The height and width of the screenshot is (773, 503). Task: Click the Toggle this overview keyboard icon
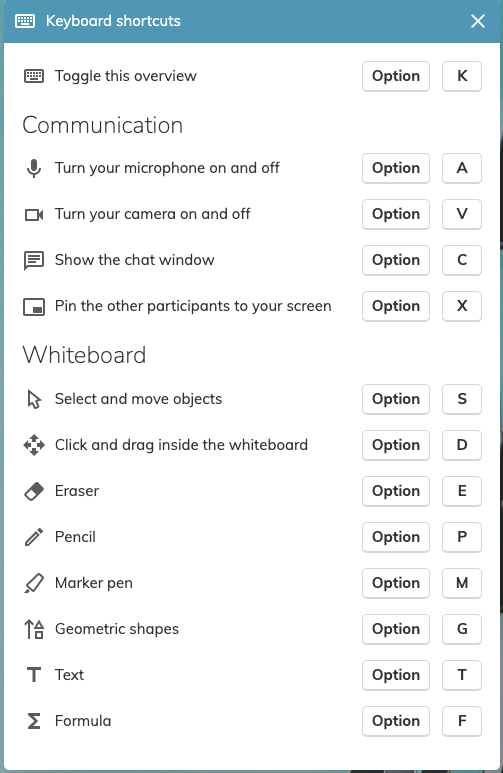(x=34, y=76)
